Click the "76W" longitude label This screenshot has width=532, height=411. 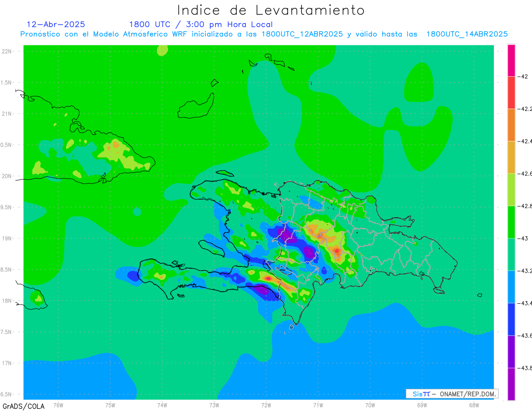(x=58, y=405)
